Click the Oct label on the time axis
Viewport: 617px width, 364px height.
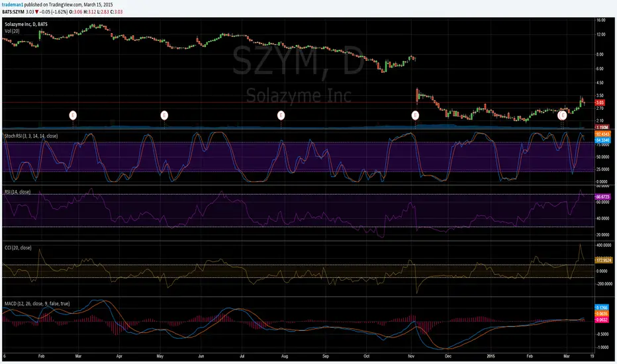[x=366, y=356]
